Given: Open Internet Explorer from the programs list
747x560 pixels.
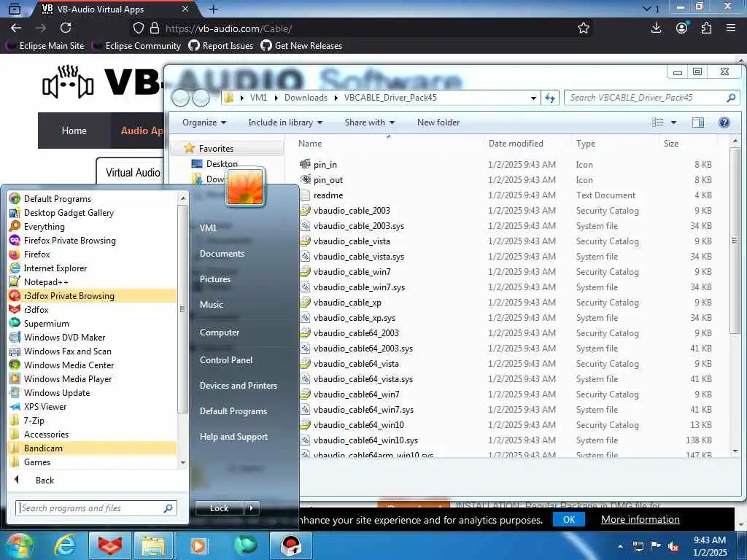Looking at the screenshot, I should (55, 268).
